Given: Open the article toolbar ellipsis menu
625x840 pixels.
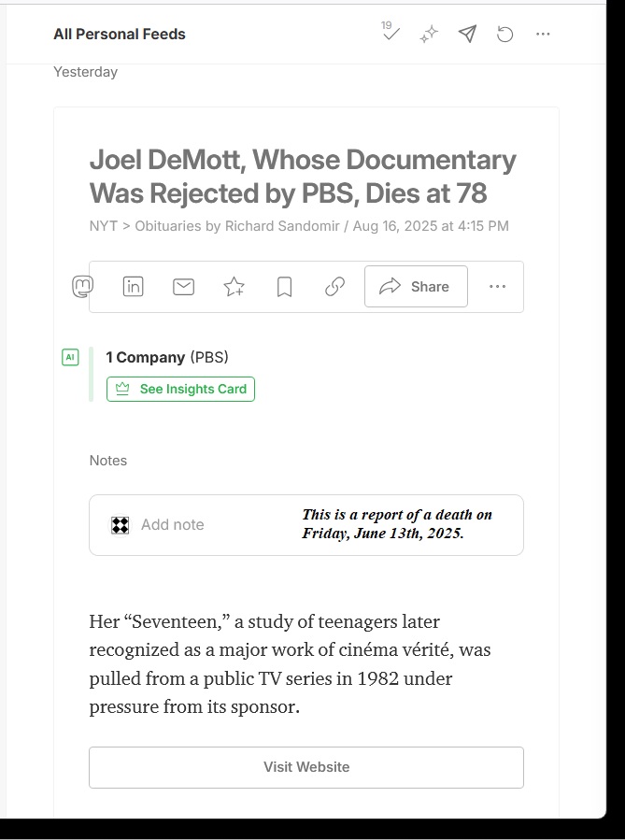Looking at the screenshot, I should point(497,287).
